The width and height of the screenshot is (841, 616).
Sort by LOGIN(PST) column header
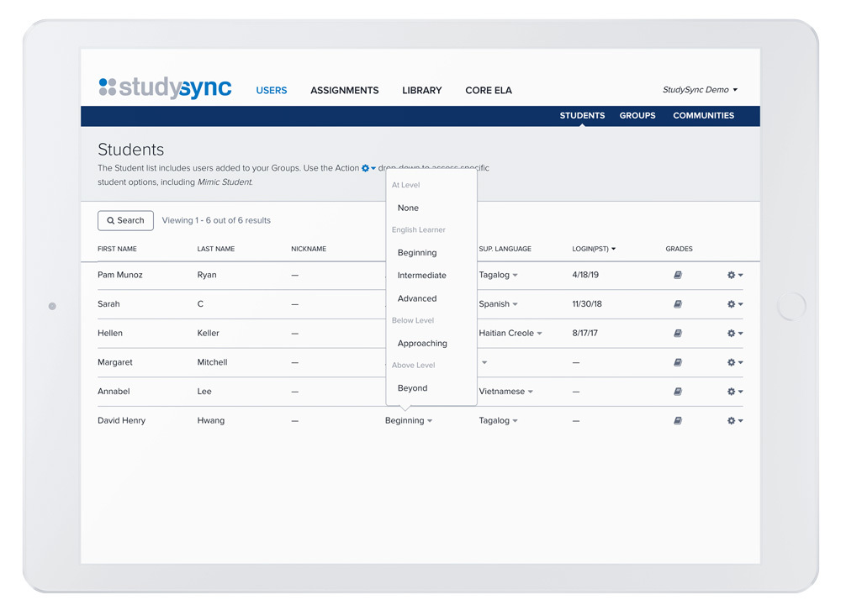[x=594, y=249]
